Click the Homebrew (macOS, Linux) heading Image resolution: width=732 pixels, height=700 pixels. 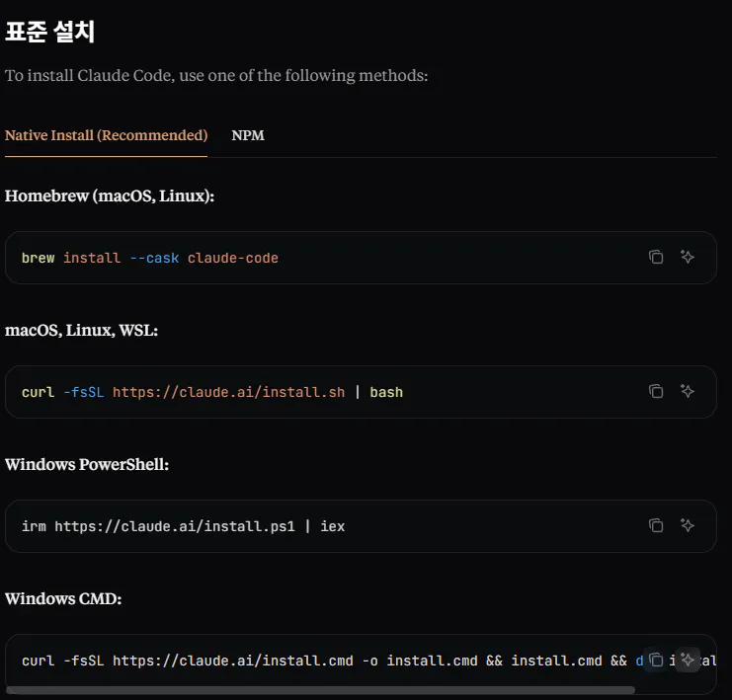click(x=110, y=196)
